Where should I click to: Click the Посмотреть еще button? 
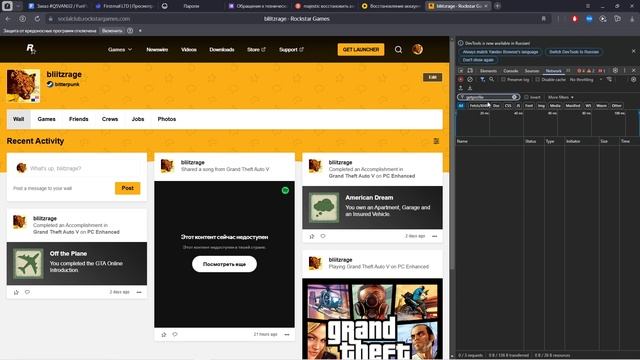pos(224,264)
